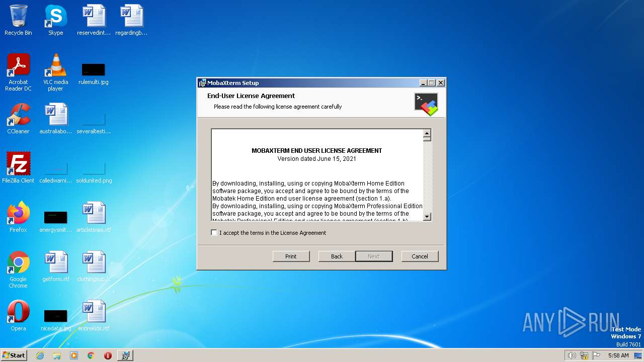
Task: Select the reservedint document icon
Action: coord(94,20)
